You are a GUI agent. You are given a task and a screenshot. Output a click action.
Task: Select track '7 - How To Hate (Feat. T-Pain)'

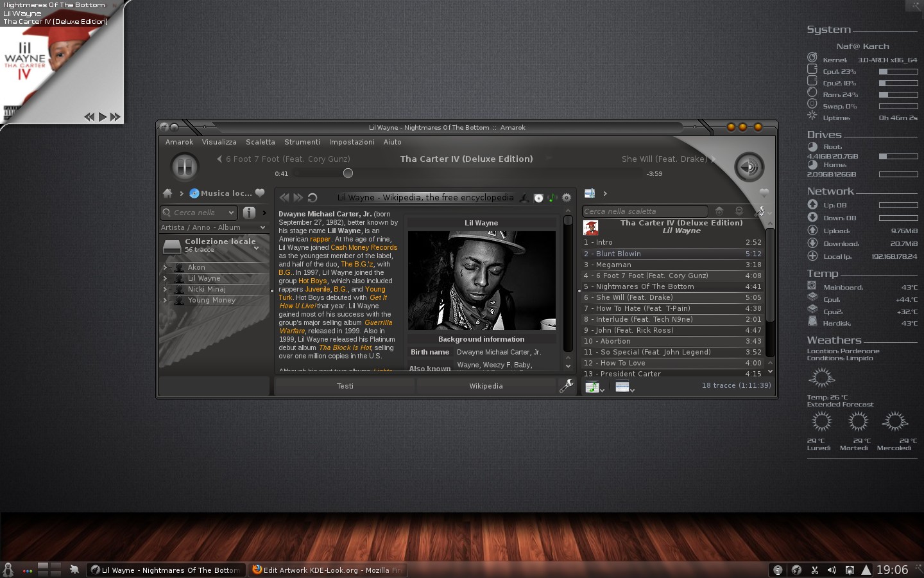pos(672,308)
